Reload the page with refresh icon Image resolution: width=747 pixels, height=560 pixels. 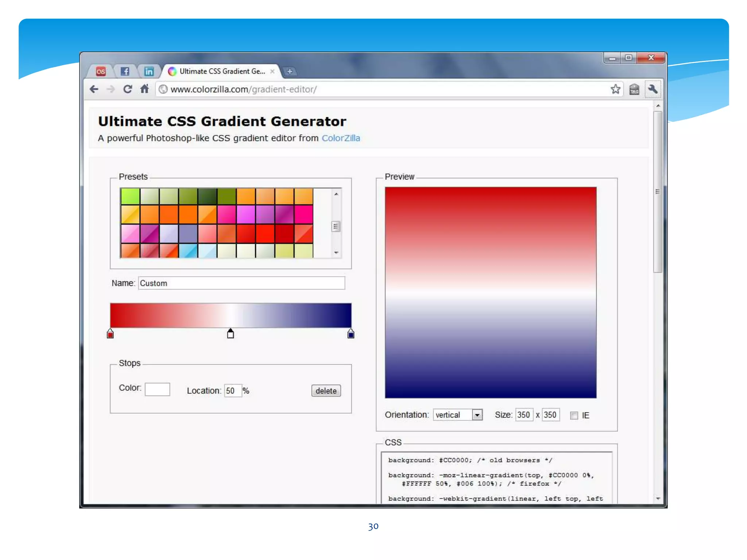click(127, 89)
